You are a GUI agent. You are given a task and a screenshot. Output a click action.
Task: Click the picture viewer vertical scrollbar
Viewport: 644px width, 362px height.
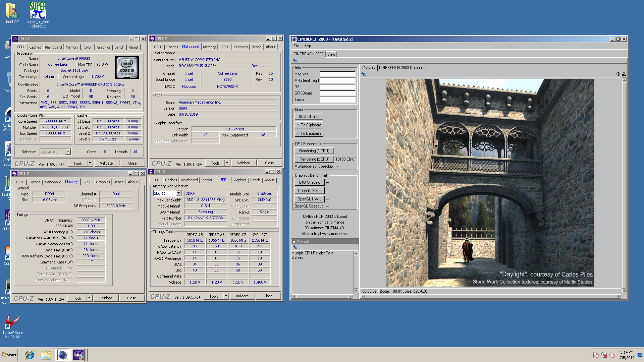(624, 185)
